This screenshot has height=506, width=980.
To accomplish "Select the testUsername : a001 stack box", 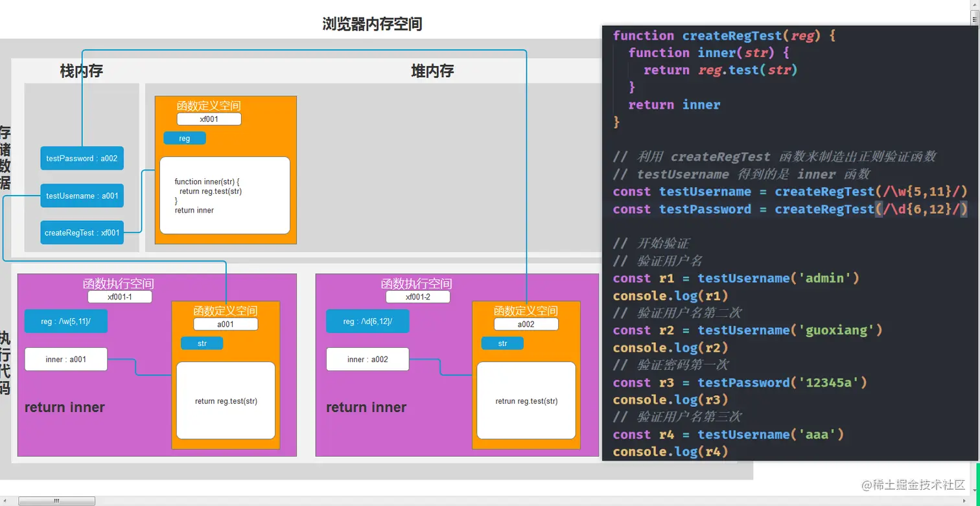I will (x=82, y=196).
